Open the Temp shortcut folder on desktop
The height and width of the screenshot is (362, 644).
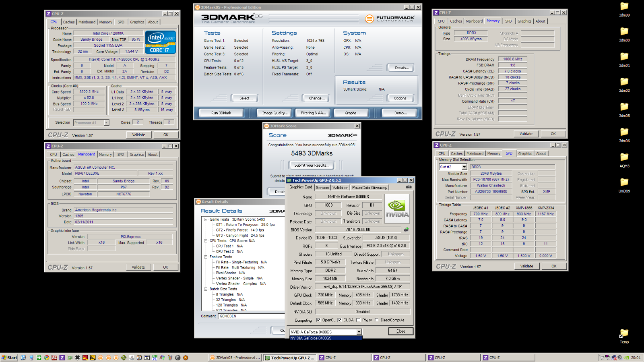click(x=624, y=336)
